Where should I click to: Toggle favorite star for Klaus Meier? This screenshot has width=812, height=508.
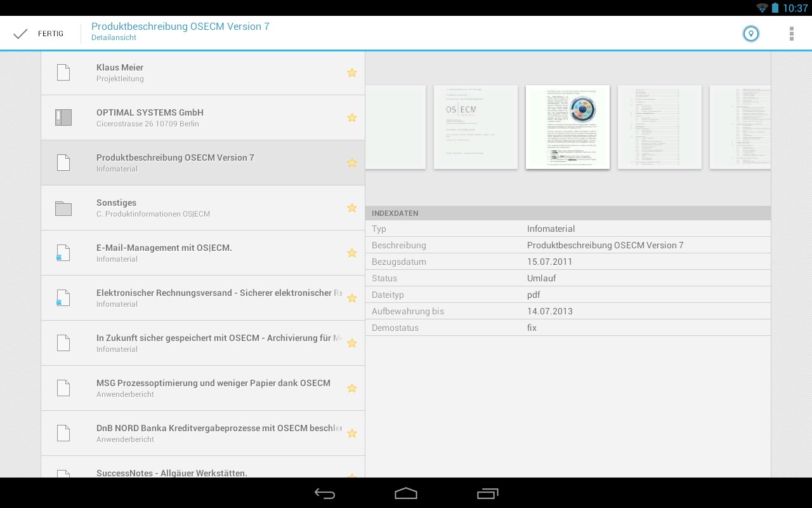click(x=352, y=73)
